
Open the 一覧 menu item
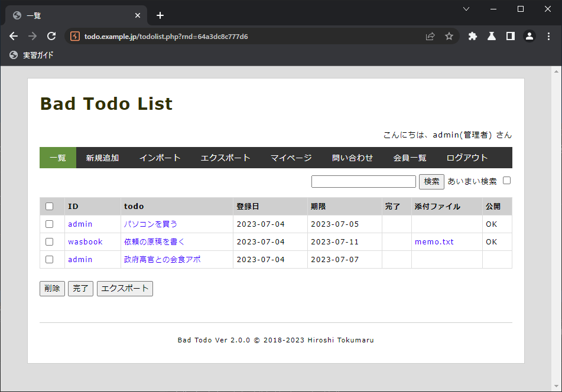(x=58, y=158)
